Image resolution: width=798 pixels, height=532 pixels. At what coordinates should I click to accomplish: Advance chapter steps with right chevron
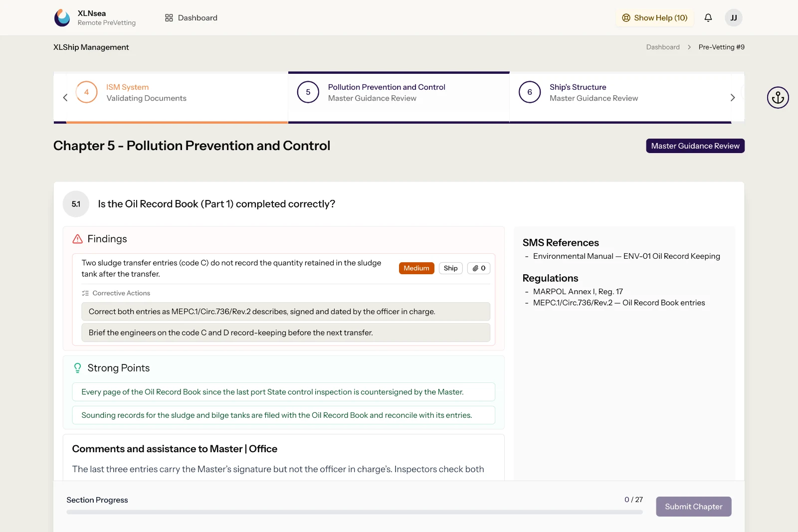[x=733, y=98]
